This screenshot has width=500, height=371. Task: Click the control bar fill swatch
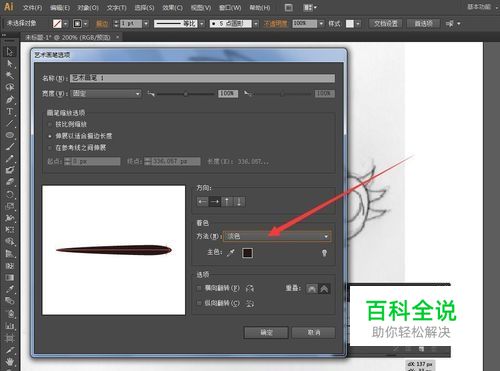(x=57, y=24)
